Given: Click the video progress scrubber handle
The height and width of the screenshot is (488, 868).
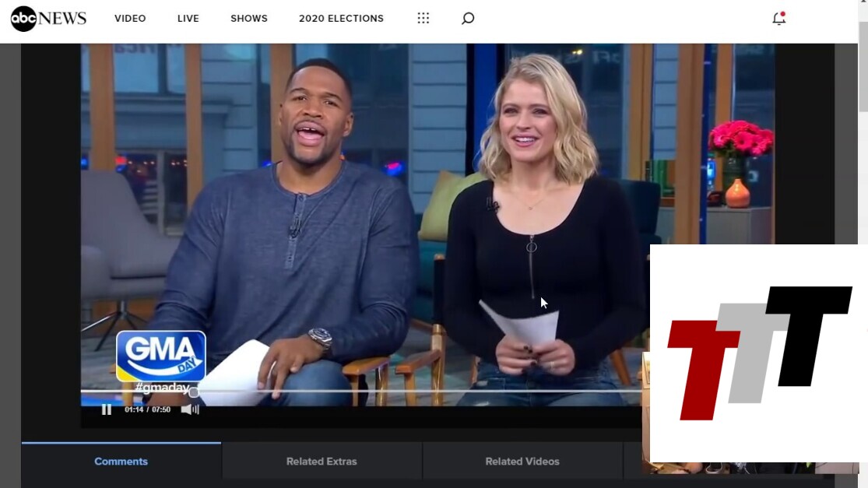Looking at the screenshot, I should coord(194,391).
